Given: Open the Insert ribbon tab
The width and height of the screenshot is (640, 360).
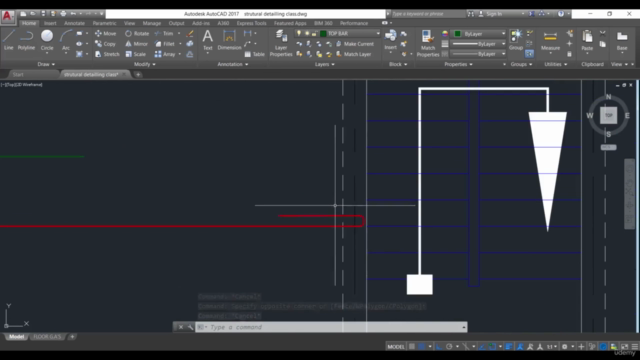Looking at the screenshot, I should pyautogui.click(x=50, y=23).
